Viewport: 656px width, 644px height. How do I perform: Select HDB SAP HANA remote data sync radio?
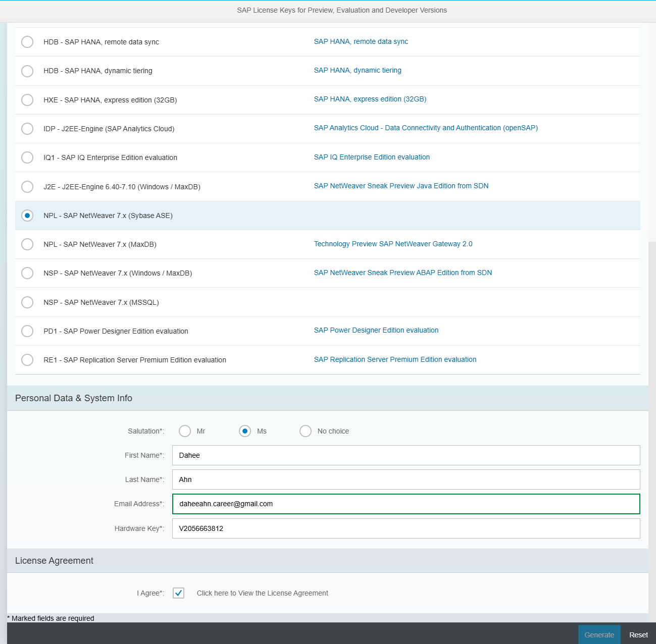click(27, 42)
